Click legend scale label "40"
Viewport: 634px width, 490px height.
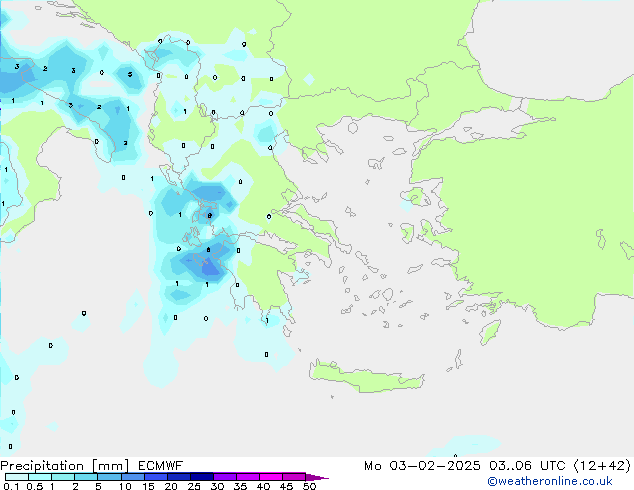pyautogui.click(x=263, y=486)
